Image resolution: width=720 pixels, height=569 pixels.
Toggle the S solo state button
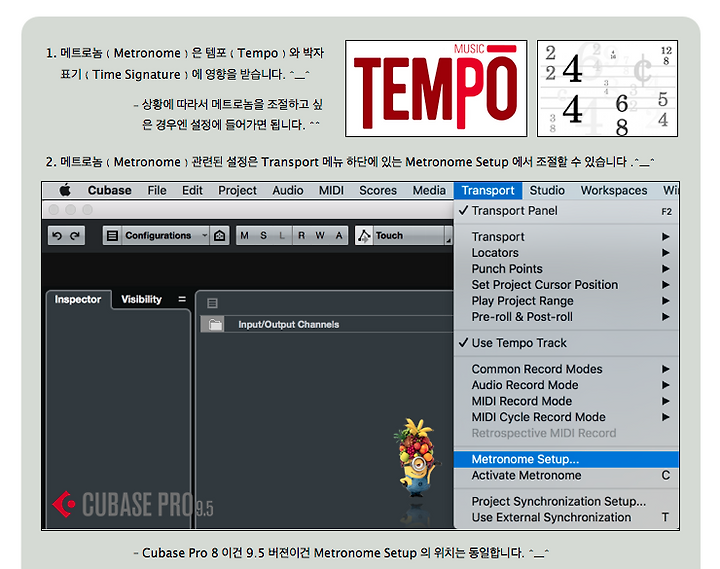click(x=264, y=236)
